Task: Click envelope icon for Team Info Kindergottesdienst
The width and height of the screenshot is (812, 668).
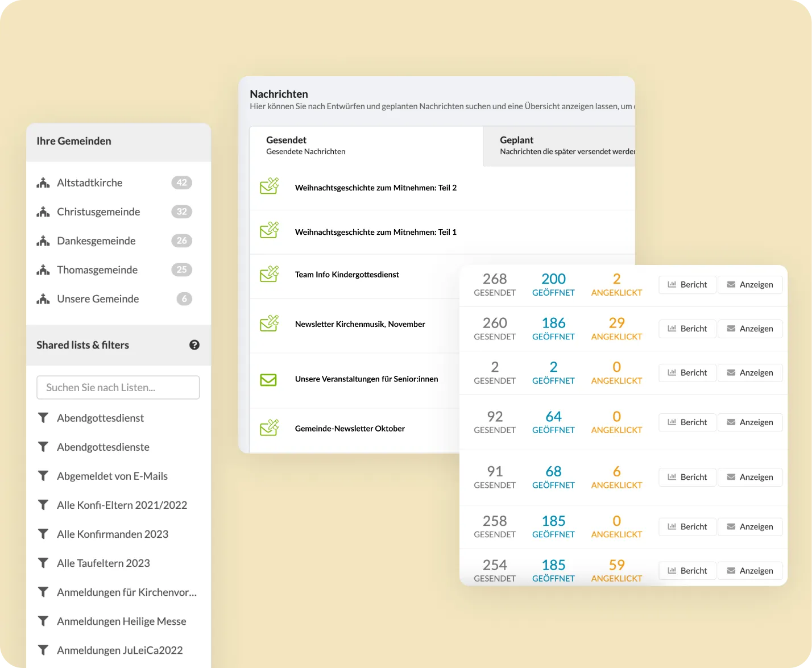Action: [269, 274]
